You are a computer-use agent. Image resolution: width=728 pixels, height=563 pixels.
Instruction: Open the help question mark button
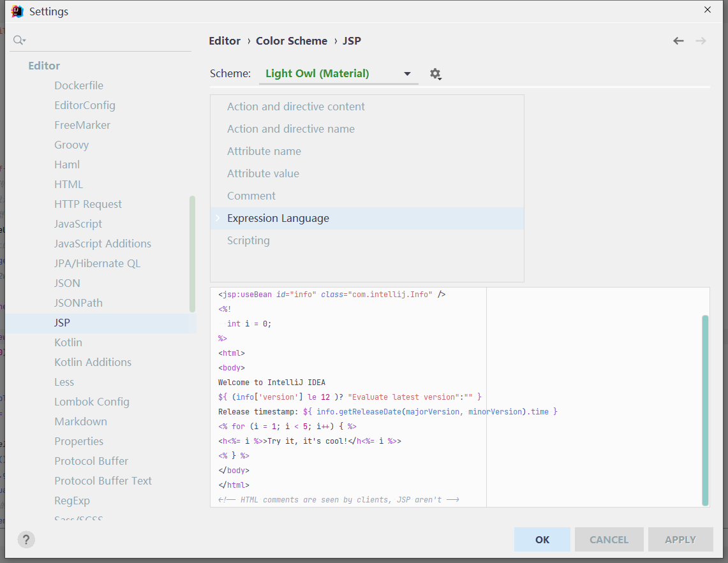click(x=26, y=539)
